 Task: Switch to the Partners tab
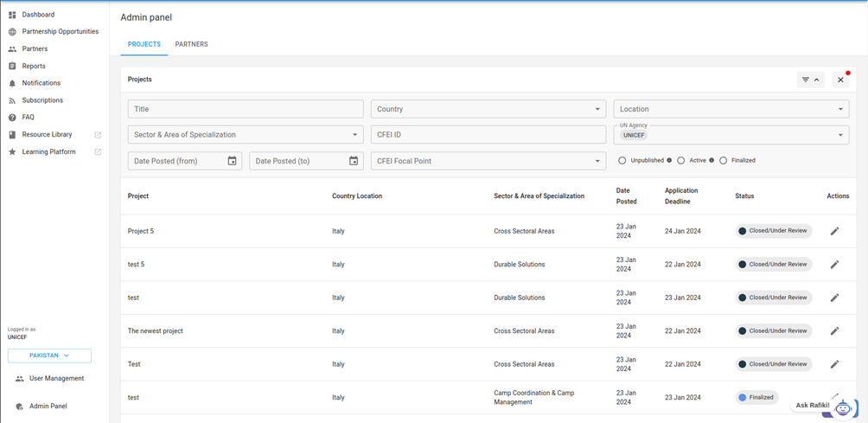pyautogui.click(x=191, y=44)
